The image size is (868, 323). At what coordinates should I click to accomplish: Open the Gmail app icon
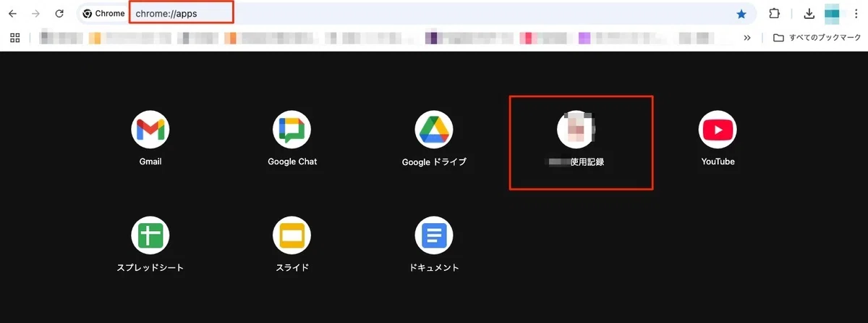(150, 130)
